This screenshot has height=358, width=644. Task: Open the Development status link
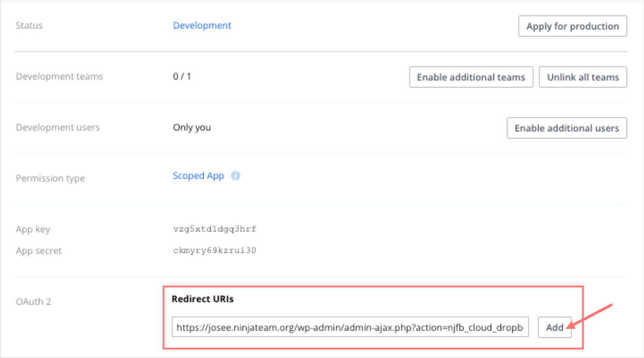tap(202, 25)
